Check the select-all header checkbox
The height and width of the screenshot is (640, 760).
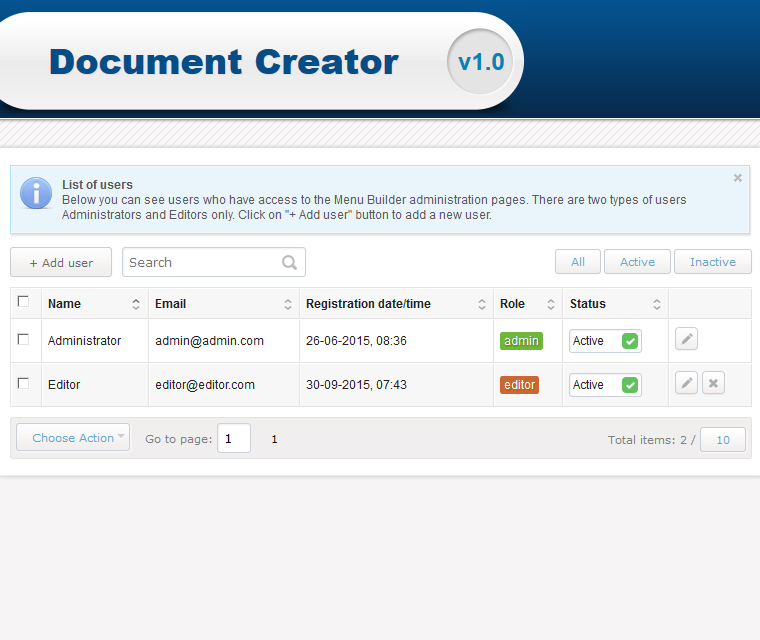pos(23,302)
